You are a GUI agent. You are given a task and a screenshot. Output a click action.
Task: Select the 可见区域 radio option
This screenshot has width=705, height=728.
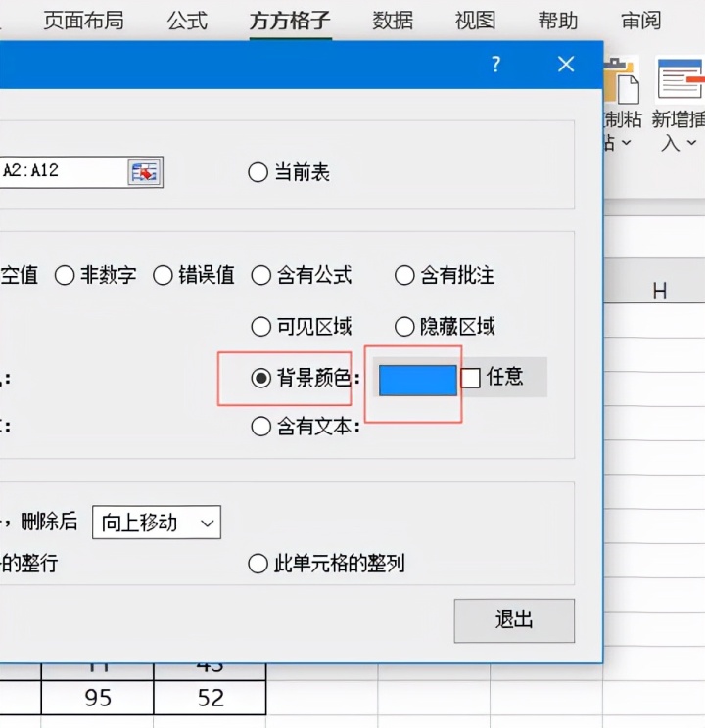tap(302, 327)
